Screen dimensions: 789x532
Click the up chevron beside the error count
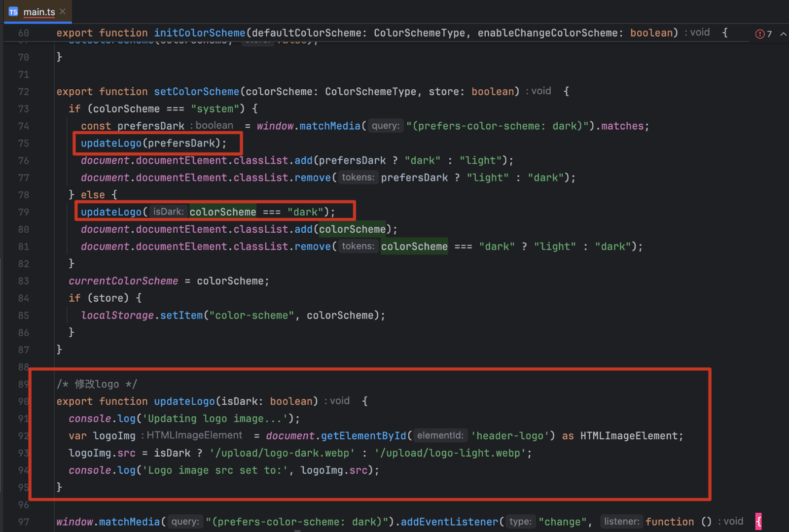click(x=783, y=34)
